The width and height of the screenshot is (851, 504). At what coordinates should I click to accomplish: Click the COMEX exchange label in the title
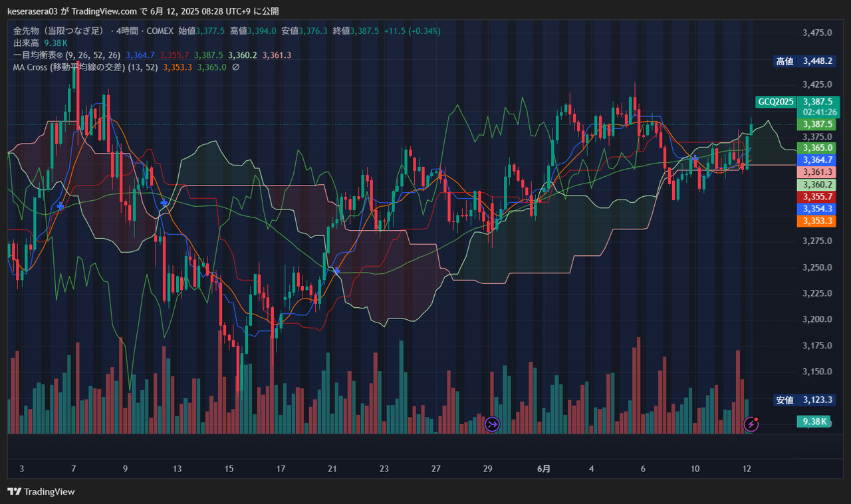[x=161, y=31]
